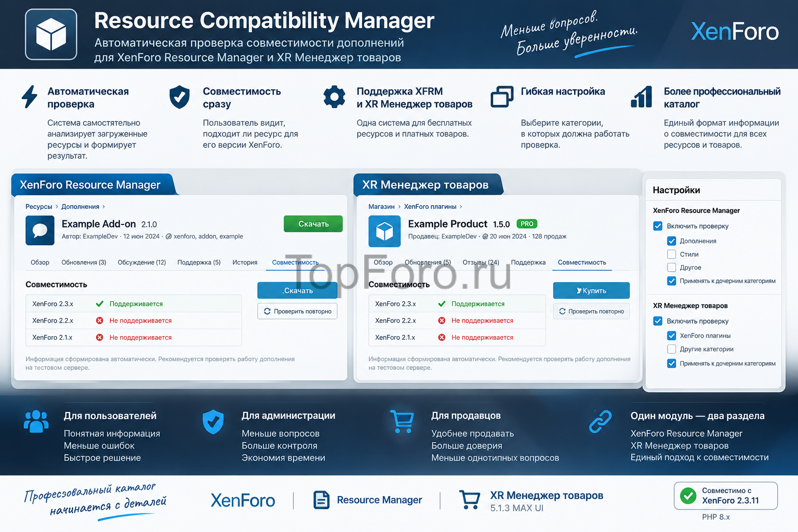Click the green check for XenForo 2.3.x in Resource Manager

point(100,304)
